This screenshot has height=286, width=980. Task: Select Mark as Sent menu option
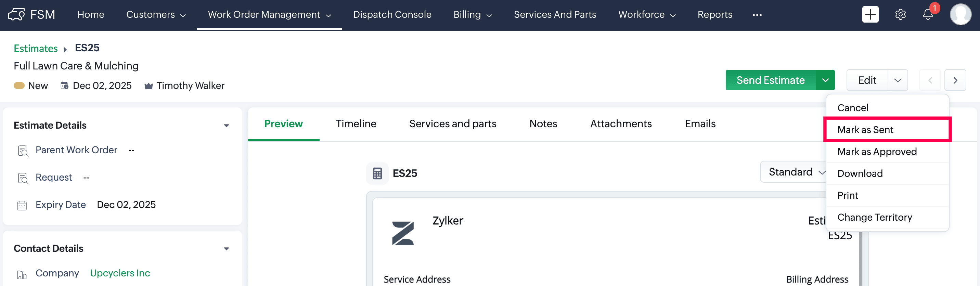click(865, 130)
